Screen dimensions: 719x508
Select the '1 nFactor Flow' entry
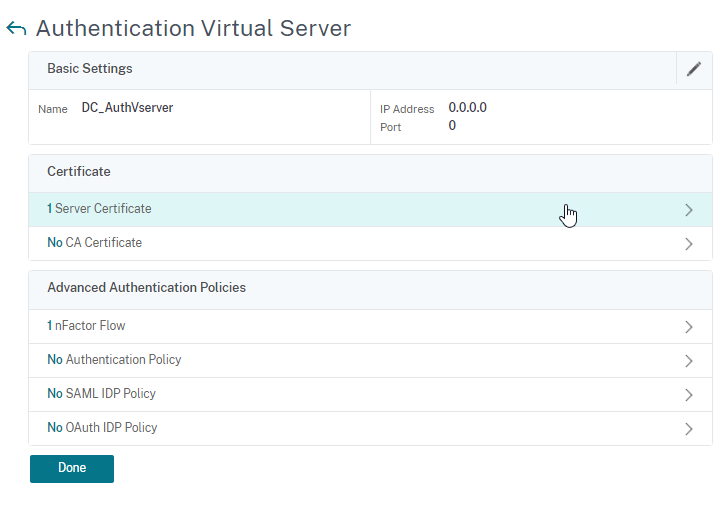point(87,326)
